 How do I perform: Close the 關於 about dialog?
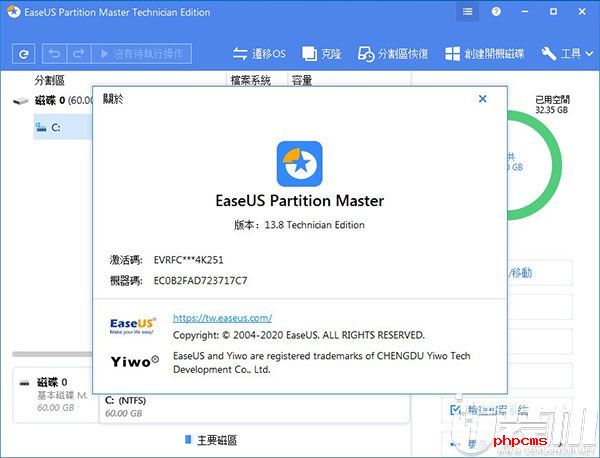[x=483, y=99]
